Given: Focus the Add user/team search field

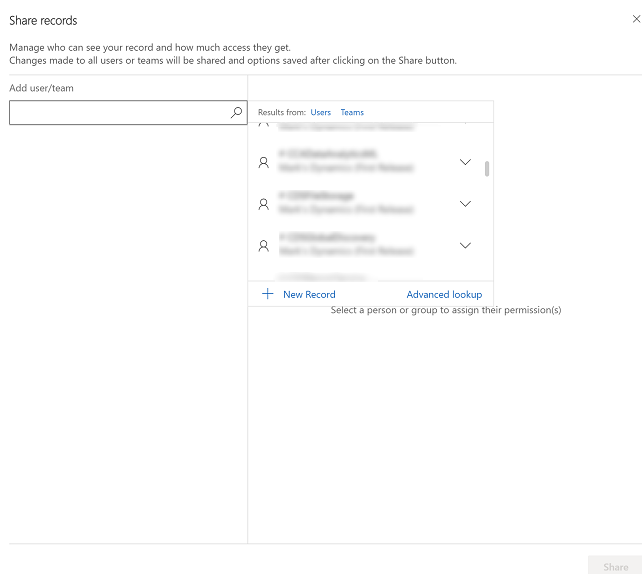Looking at the screenshot, I should (128, 112).
